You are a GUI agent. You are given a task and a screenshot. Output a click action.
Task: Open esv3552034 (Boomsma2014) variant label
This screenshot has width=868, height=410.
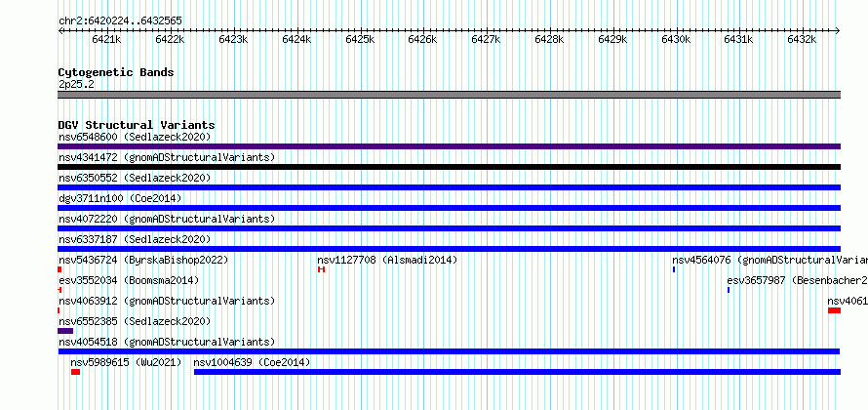point(129,280)
